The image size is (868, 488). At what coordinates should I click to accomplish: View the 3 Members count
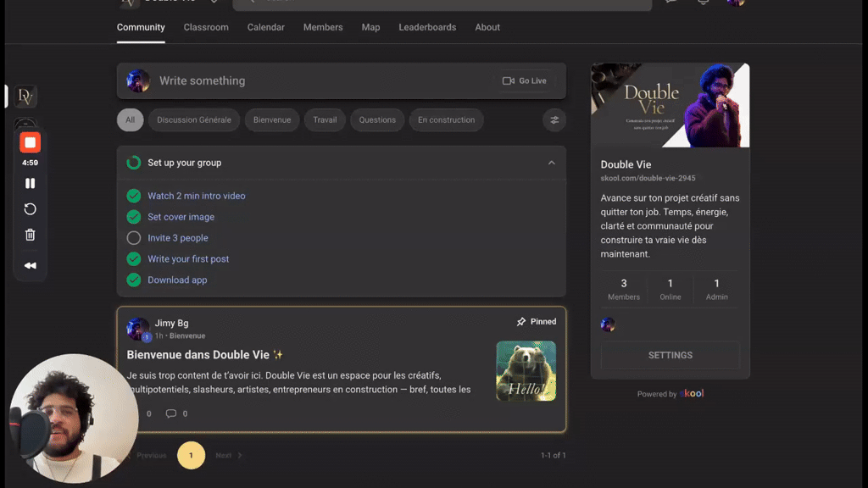(x=624, y=290)
